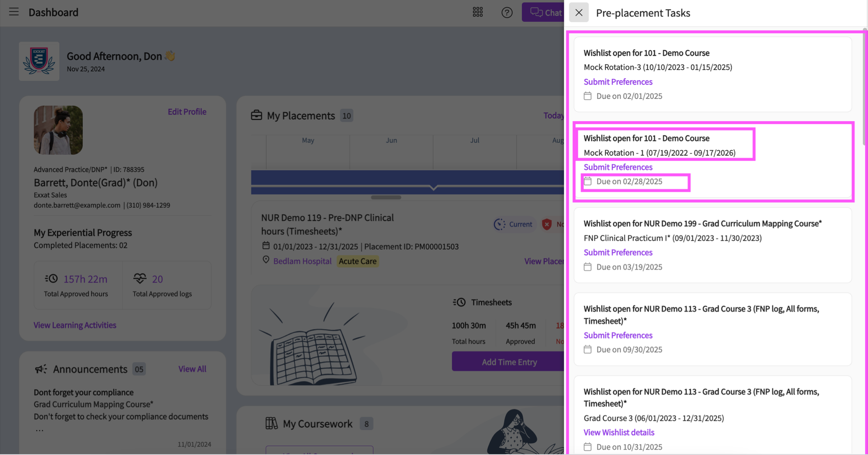Image resolution: width=868 pixels, height=455 pixels.
Task: Click View All announcements link
Action: coord(192,369)
